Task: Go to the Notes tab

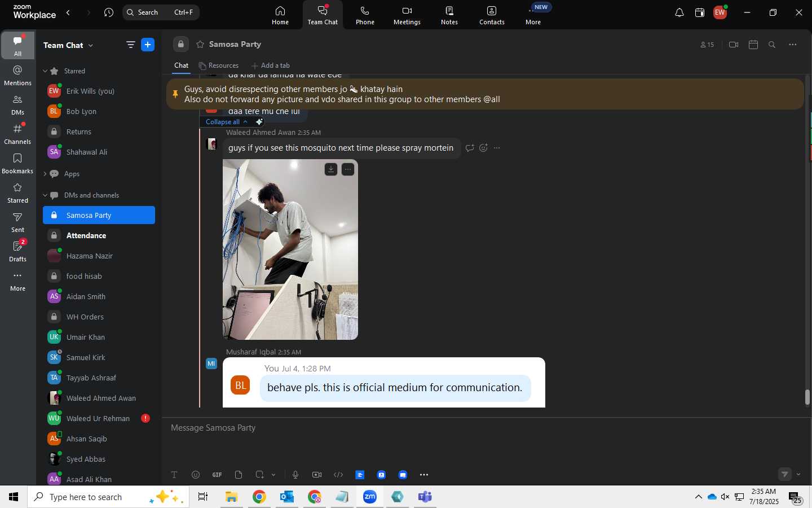Action: [x=449, y=15]
